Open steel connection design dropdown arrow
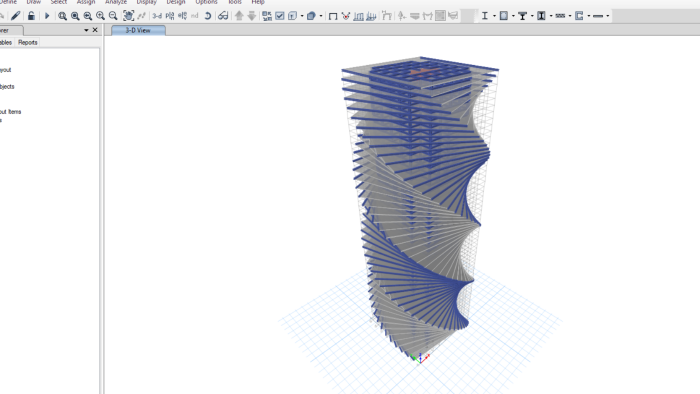The height and width of the screenshot is (394, 700). click(608, 16)
